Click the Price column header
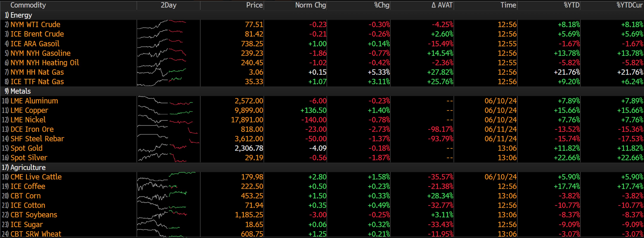Image resolution: width=644 pixels, height=238 pixels. tap(254, 5)
